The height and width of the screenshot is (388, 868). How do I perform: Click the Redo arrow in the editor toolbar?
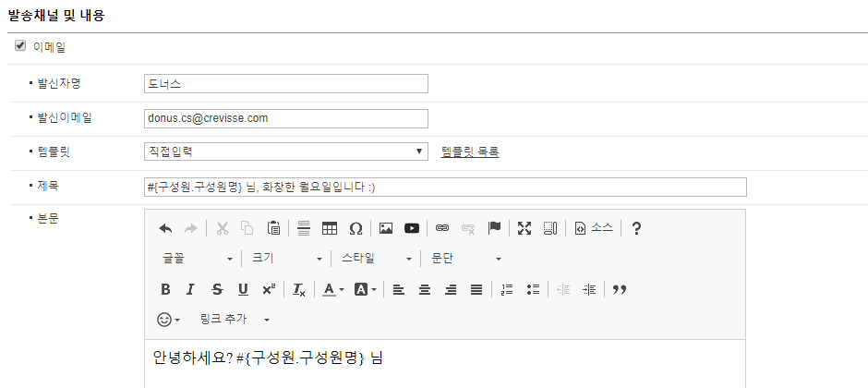pos(190,228)
